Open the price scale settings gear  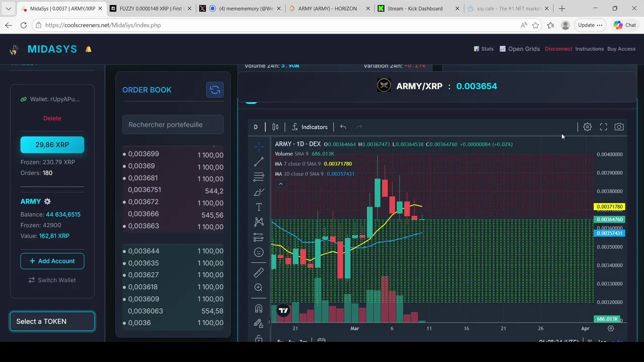(x=611, y=328)
